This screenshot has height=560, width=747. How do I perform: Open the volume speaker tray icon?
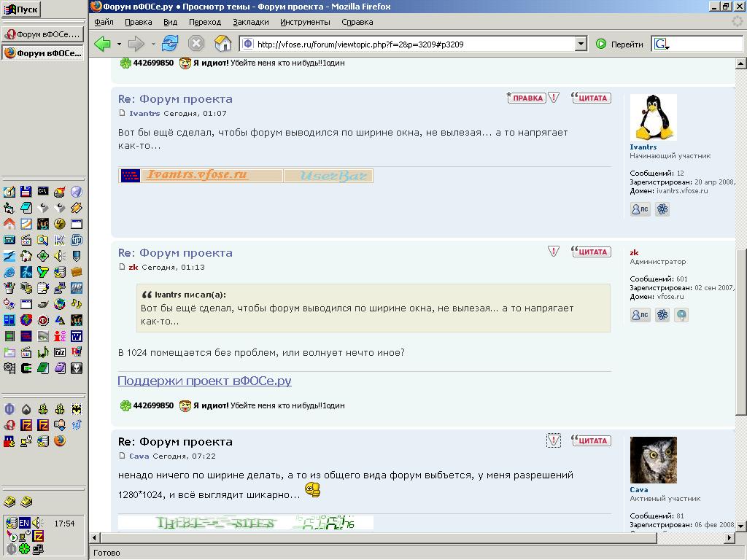(37, 523)
